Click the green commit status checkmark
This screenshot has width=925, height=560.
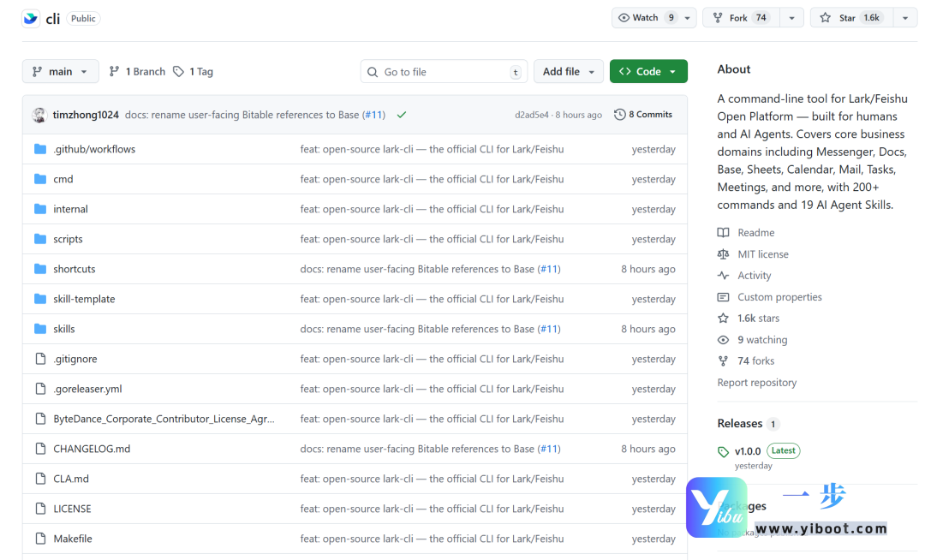[402, 115]
